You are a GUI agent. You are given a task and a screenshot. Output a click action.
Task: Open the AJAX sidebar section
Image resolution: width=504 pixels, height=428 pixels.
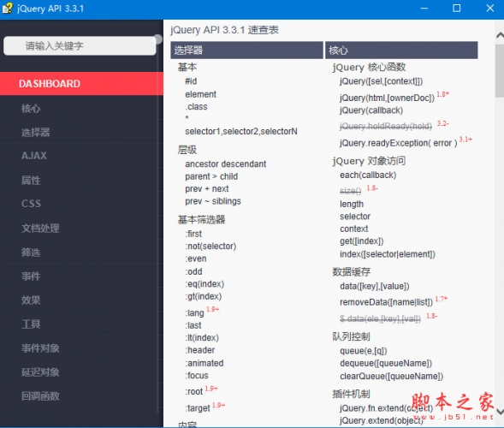34,156
